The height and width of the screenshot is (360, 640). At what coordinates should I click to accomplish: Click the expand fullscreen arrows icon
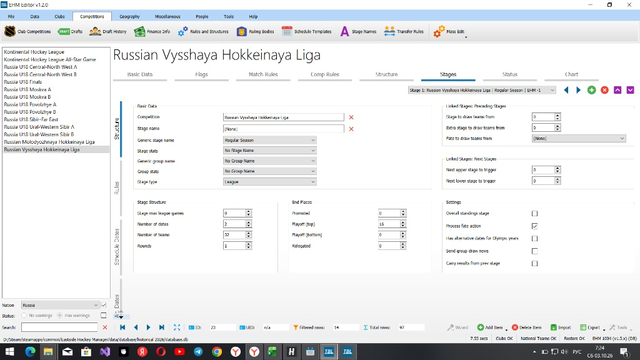point(177,327)
